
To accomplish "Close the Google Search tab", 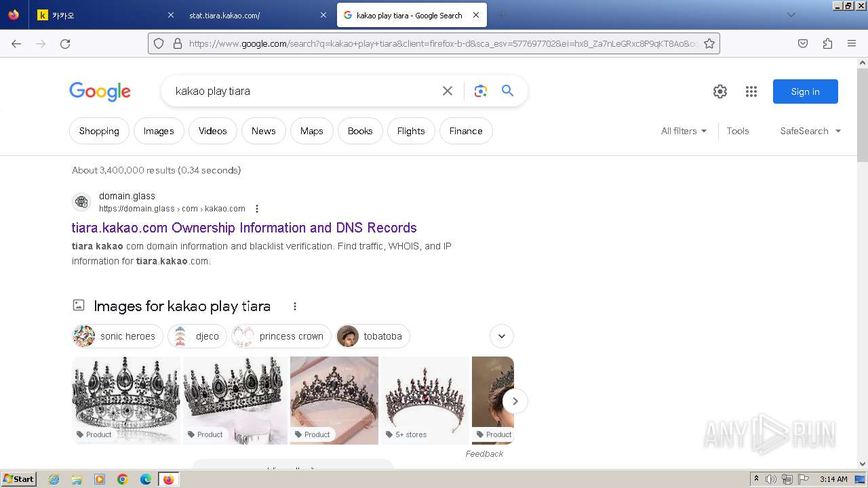I will coord(476,15).
